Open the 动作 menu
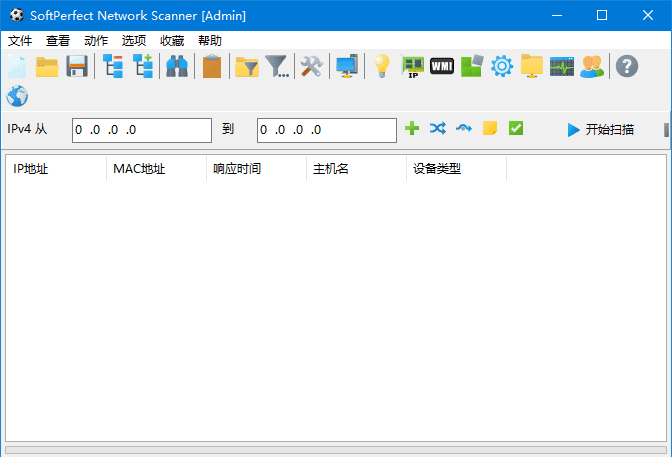The height and width of the screenshot is (457, 672). (x=96, y=41)
